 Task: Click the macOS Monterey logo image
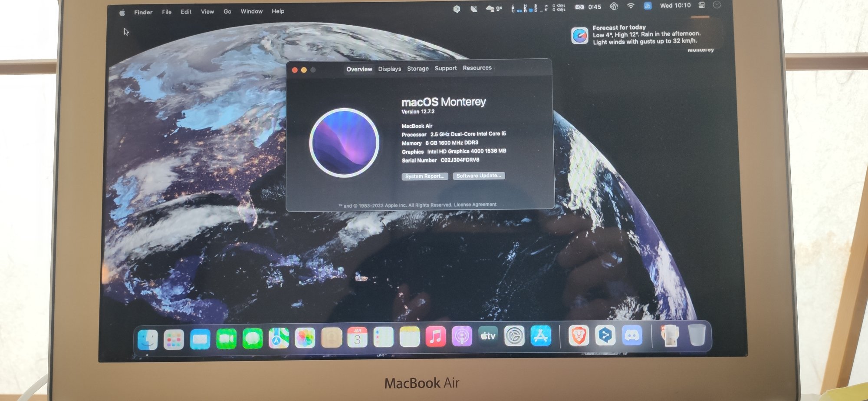(x=345, y=143)
